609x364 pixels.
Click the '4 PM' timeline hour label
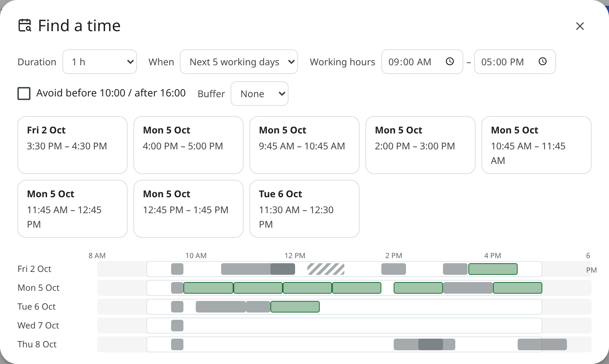(493, 256)
